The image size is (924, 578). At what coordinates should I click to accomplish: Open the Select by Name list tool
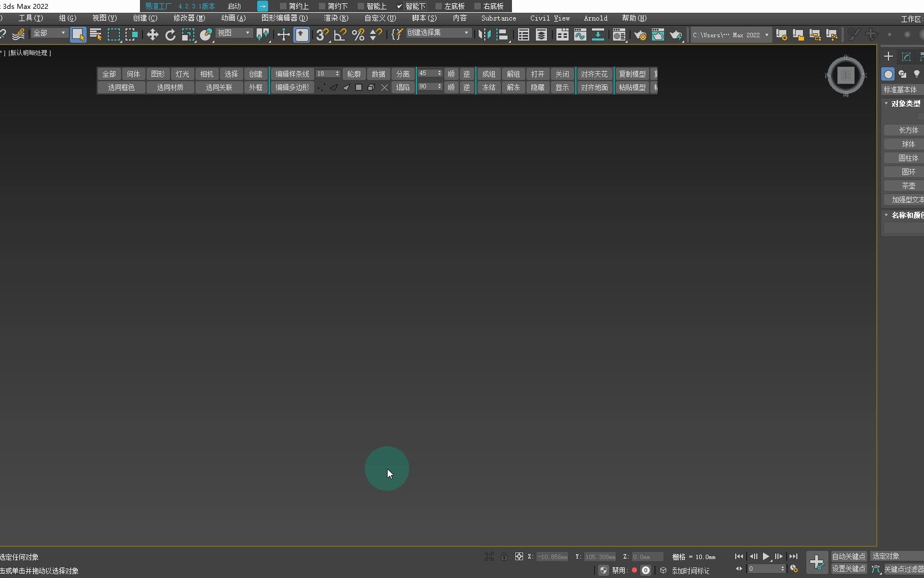coord(96,34)
